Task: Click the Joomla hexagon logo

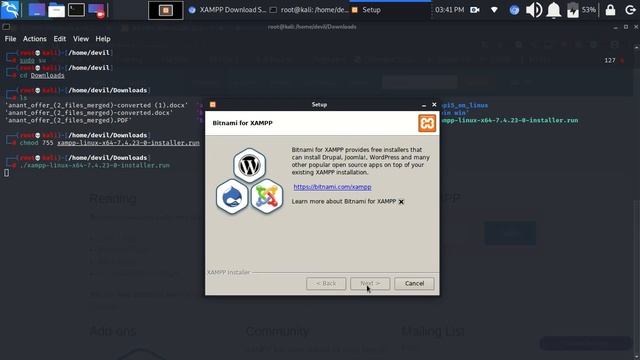Action: coord(267,197)
